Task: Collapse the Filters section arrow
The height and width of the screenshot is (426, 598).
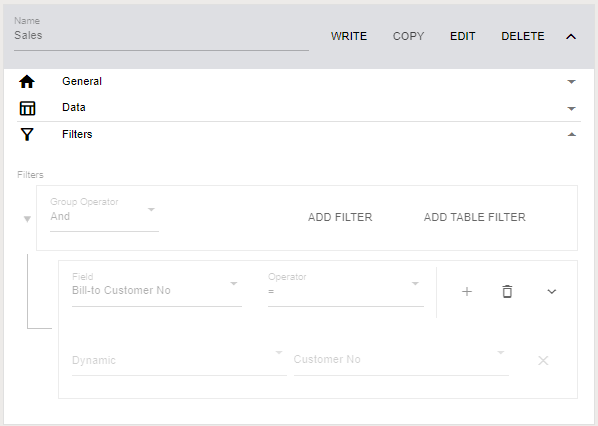Action: click(571, 134)
